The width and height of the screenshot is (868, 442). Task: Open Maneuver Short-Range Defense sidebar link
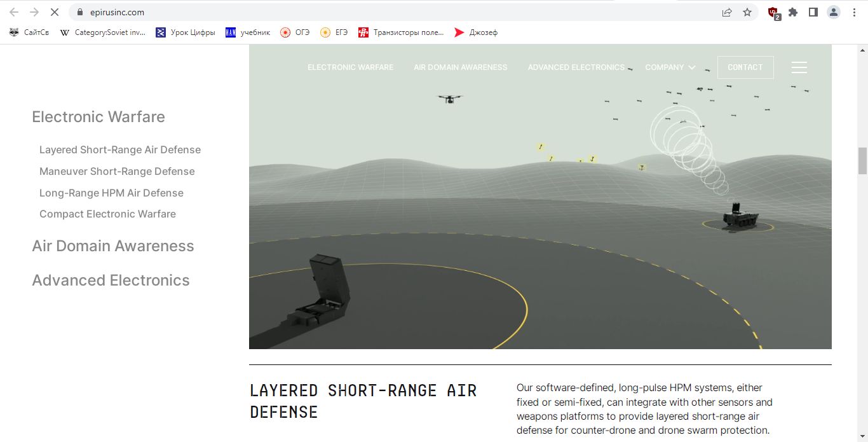(x=117, y=171)
